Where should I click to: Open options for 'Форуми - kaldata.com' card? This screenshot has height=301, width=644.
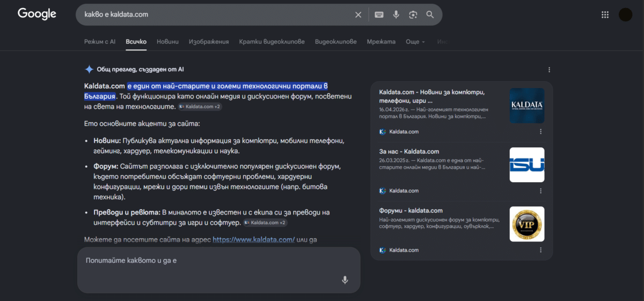coord(540,250)
